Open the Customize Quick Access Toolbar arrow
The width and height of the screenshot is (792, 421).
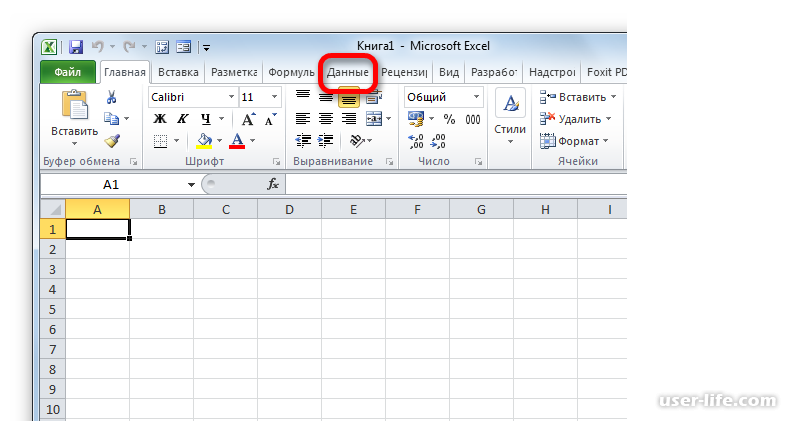[206, 48]
